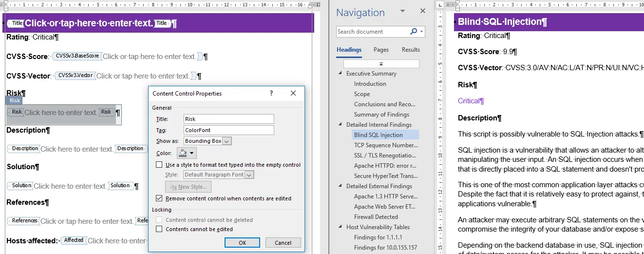Image resolution: width=644 pixels, height=254 pixels.
Task: Select 'Summary of Findings' heading
Action: (381, 115)
